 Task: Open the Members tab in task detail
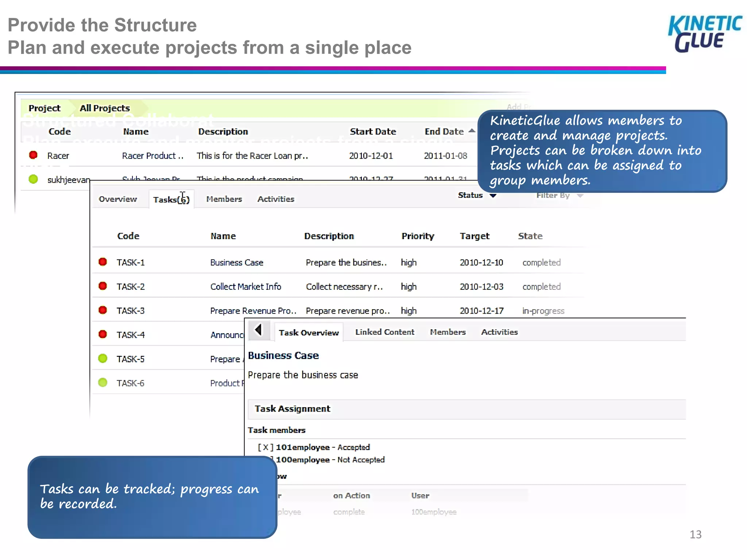pyautogui.click(x=448, y=332)
